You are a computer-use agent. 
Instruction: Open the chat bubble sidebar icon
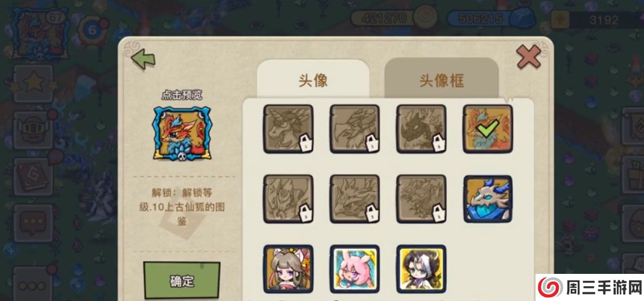pos(33,223)
